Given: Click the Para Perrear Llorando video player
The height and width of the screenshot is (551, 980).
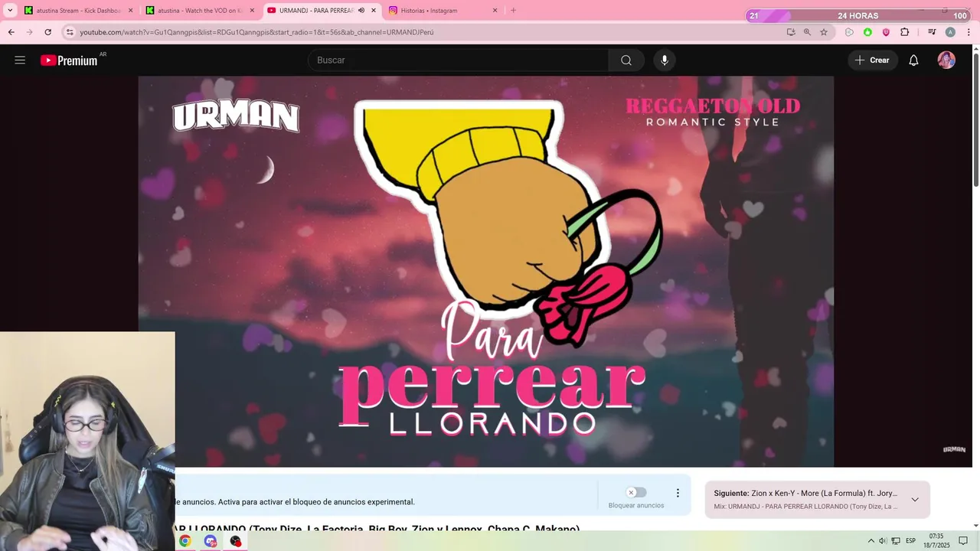Looking at the screenshot, I should [x=486, y=272].
